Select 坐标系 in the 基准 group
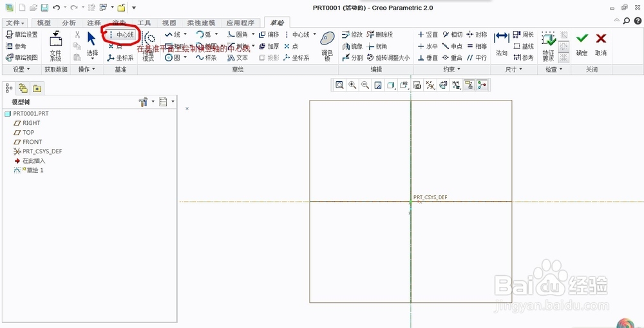The width and height of the screenshot is (644, 328). 120,58
